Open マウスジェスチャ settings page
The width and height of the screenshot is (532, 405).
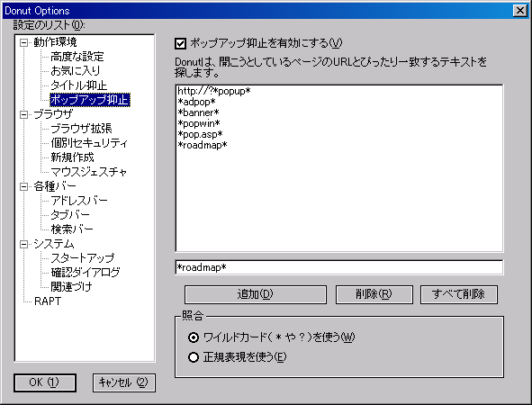click(x=88, y=172)
